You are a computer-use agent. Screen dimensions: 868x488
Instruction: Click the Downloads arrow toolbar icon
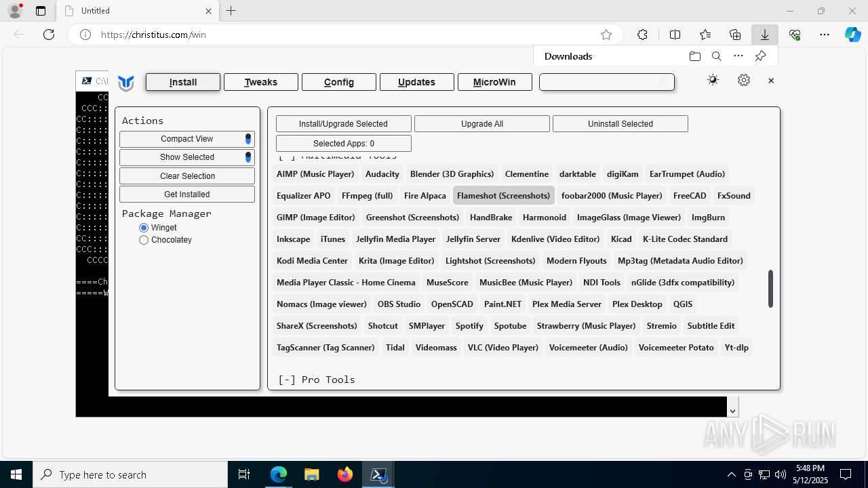[764, 35]
